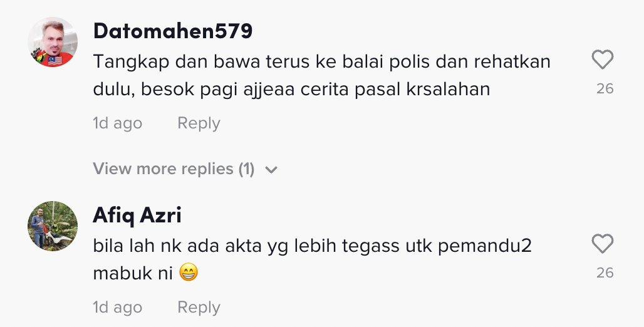Click the 1d ago timestamp on Afiq Azri's comment
This screenshot has width=644, height=327.
click(x=117, y=308)
